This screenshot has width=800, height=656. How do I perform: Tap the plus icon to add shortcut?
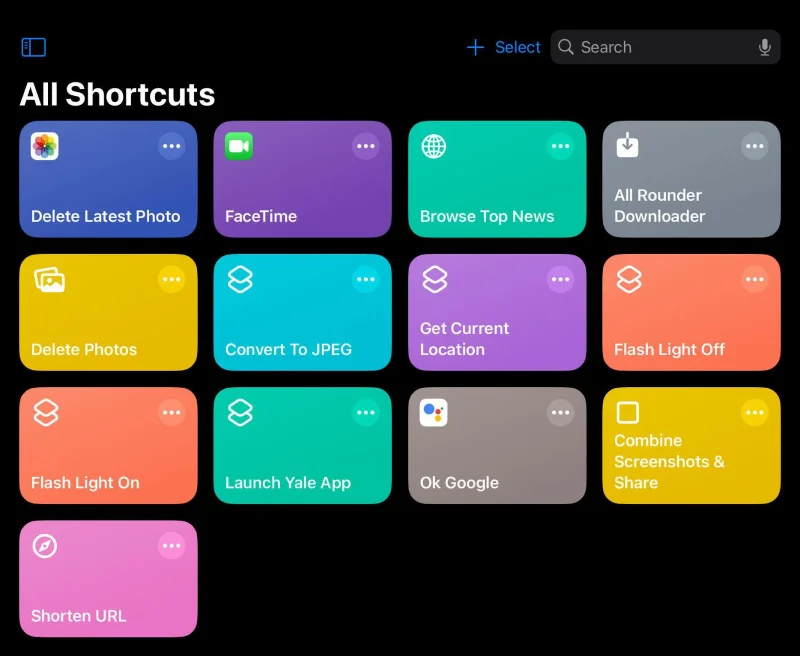click(475, 47)
